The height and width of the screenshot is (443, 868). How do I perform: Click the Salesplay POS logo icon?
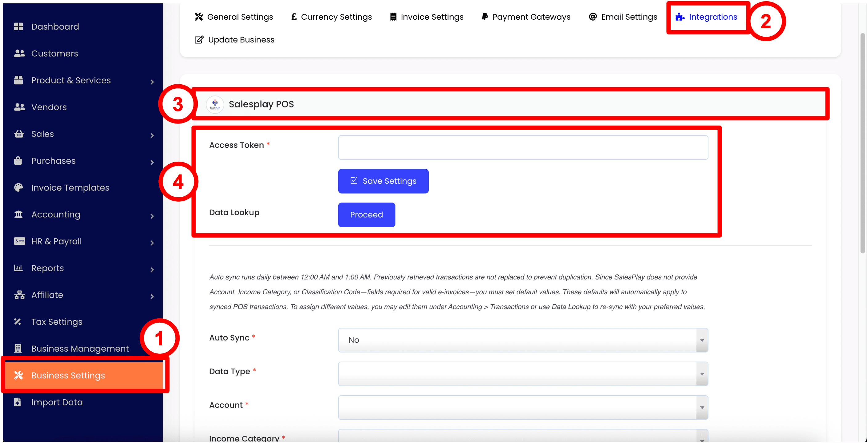click(215, 104)
